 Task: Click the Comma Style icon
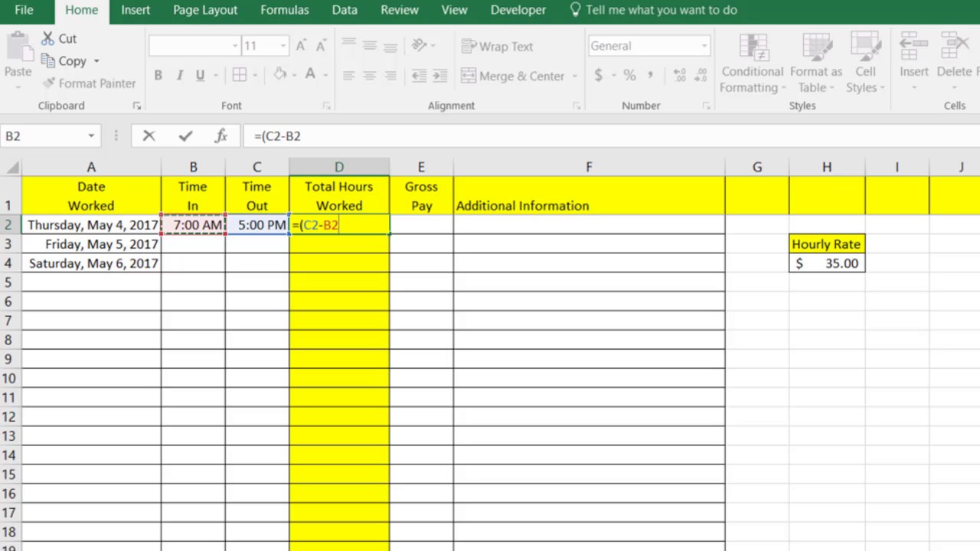650,74
